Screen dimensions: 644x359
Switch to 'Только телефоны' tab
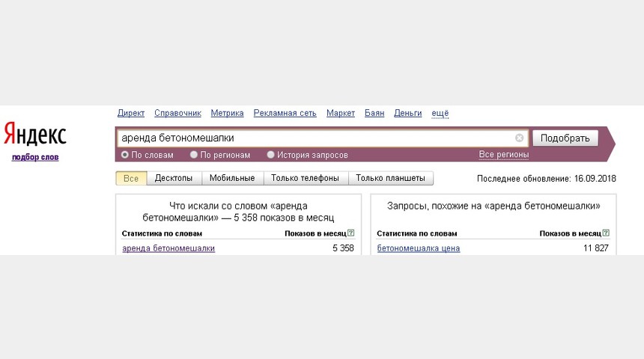click(x=306, y=178)
